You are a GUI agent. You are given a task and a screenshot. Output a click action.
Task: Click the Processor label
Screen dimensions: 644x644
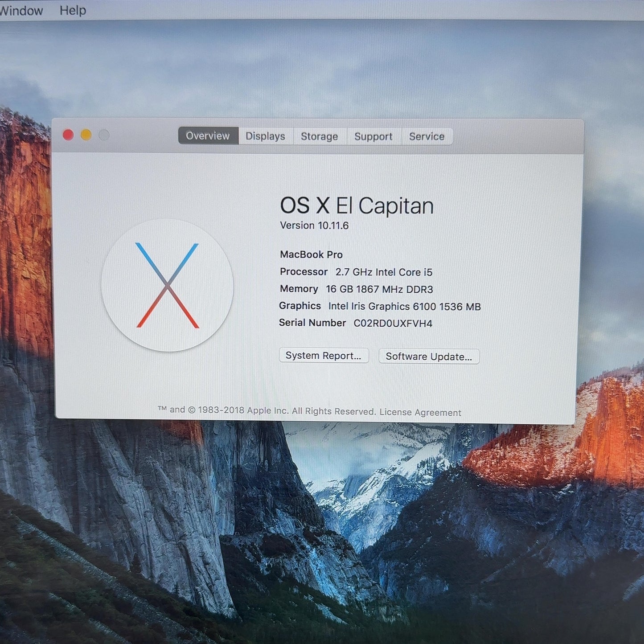click(x=304, y=271)
